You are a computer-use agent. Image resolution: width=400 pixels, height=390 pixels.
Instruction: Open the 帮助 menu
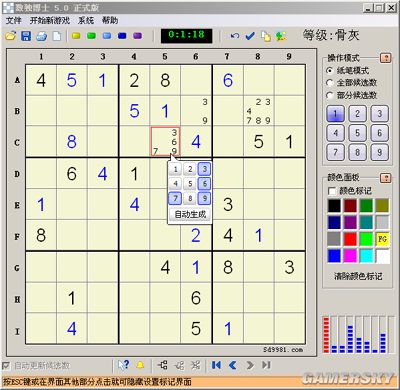(110, 20)
